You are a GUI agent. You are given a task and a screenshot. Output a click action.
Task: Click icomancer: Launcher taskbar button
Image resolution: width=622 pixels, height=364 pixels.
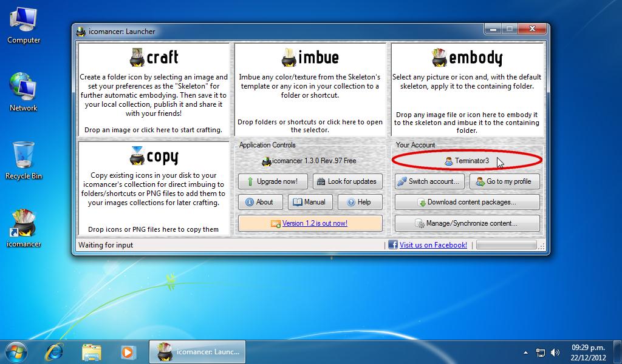pos(197,352)
